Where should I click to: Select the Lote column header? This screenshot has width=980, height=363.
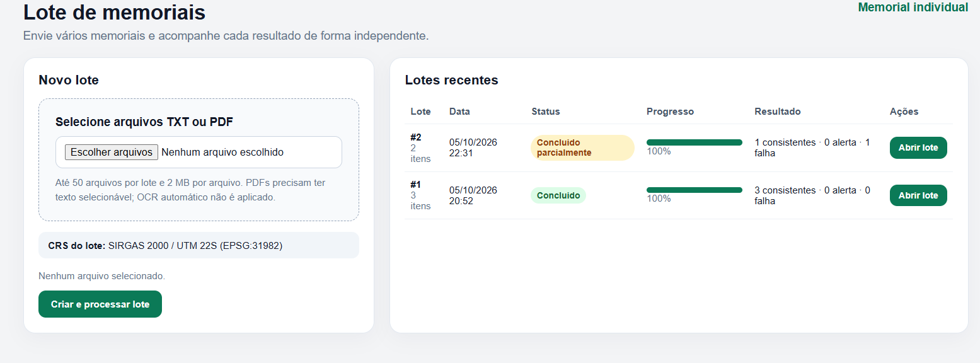coord(420,112)
